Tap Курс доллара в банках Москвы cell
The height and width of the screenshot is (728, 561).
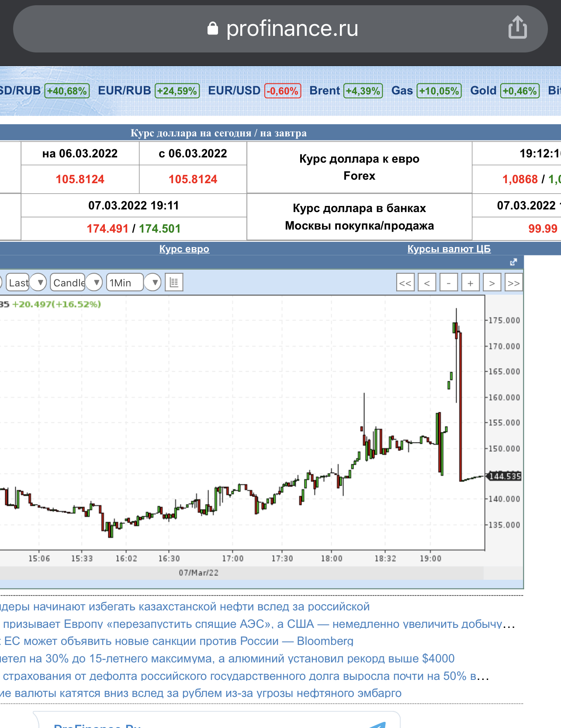(x=359, y=217)
